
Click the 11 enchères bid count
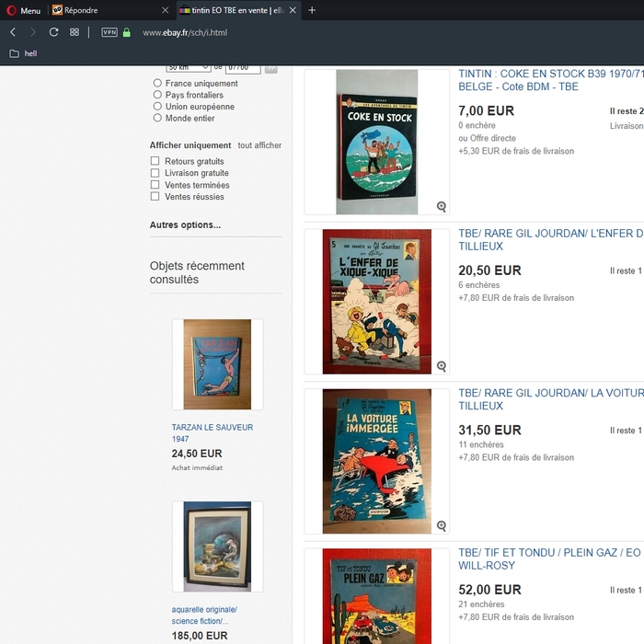481,444
